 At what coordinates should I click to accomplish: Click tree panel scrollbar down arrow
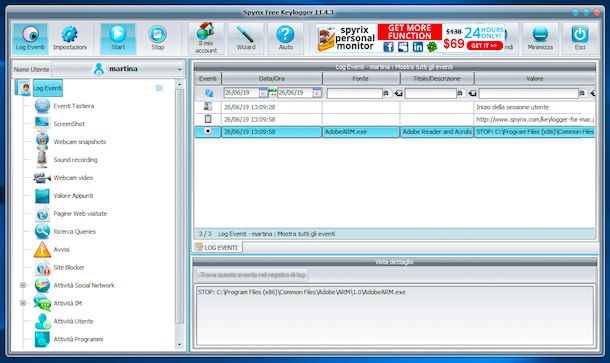pos(179,344)
